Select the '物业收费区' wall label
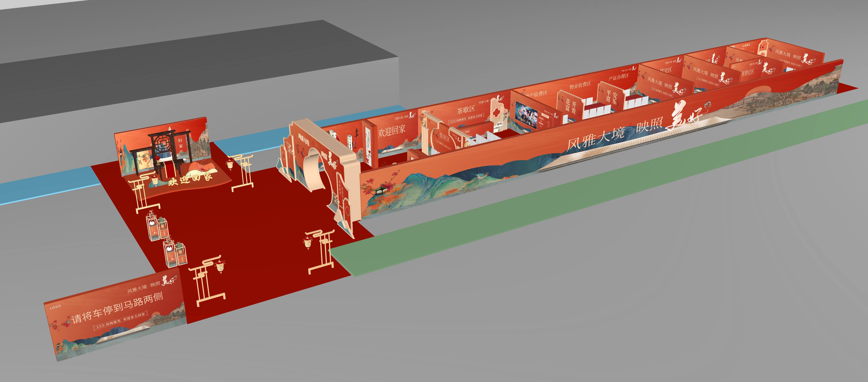The height and width of the screenshot is (382, 868). [x=580, y=85]
